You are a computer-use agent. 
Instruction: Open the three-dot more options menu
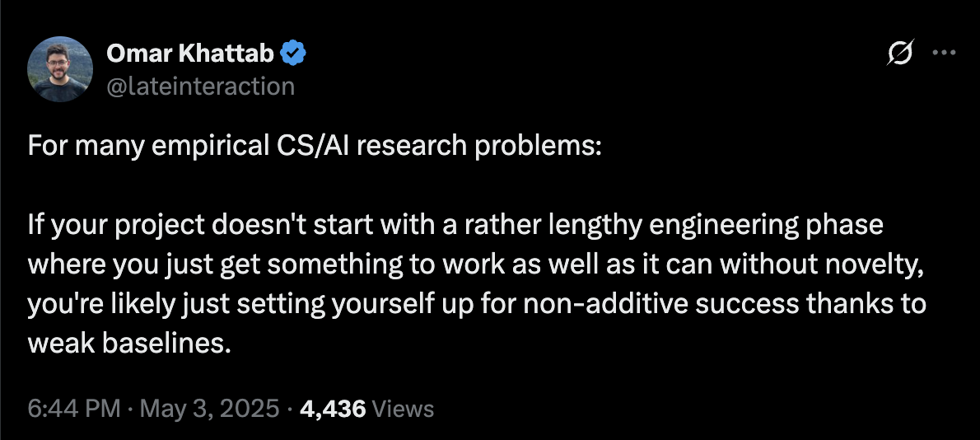tap(944, 53)
